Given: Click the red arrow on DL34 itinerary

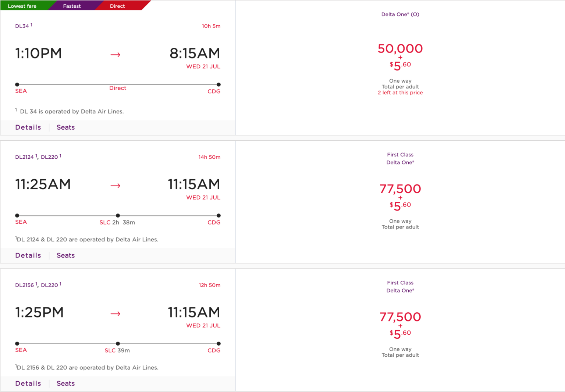Looking at the screenshot, I should pos(116,54).
